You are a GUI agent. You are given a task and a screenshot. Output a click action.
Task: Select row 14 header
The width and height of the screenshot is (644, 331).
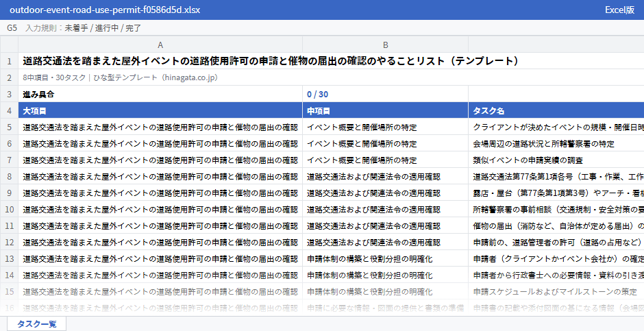point(9,275)
